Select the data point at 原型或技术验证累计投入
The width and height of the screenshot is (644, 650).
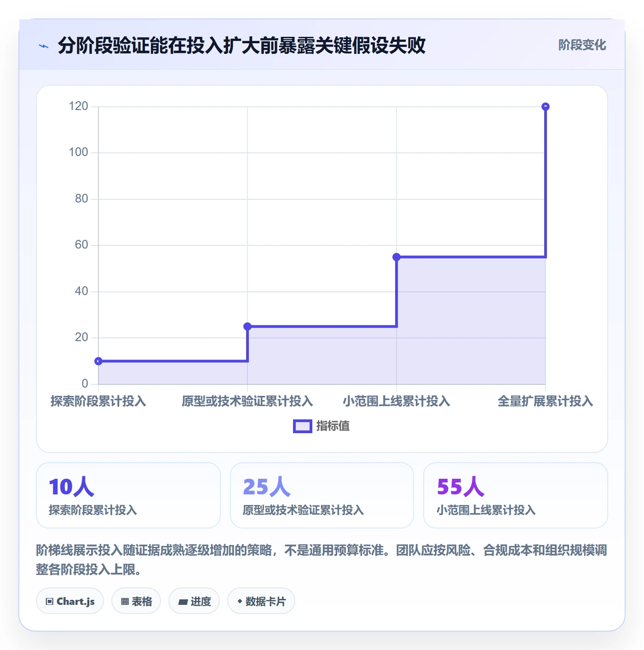247,326
